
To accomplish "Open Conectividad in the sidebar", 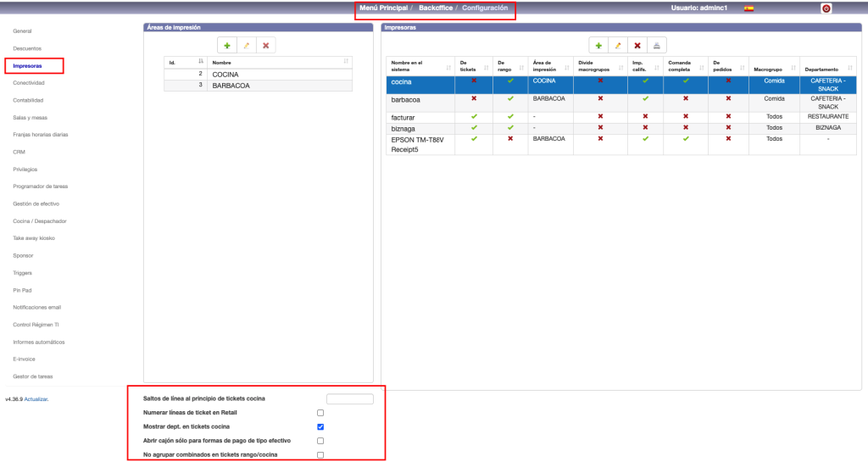I will (x=29, y=83).
